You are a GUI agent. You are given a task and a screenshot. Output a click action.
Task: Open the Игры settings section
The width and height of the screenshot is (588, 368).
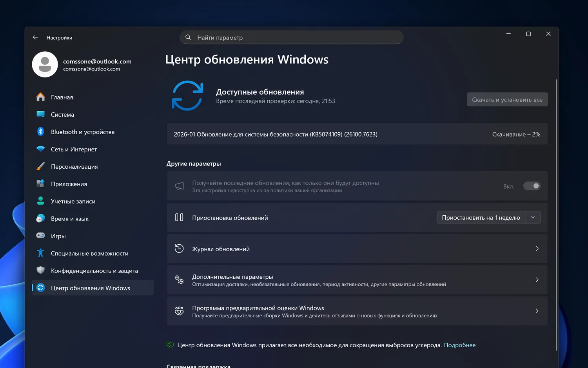(x=93, y=236)
